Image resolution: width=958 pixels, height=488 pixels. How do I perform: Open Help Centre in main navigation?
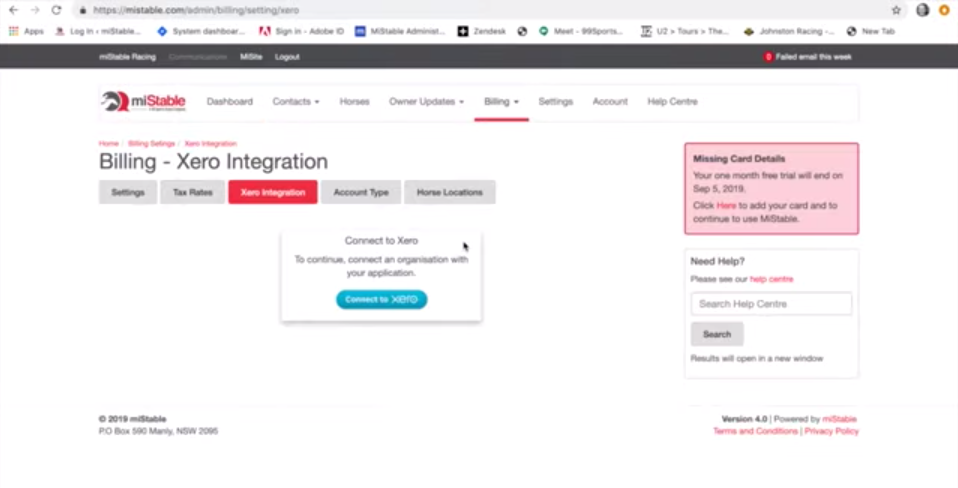coord(672,101)
